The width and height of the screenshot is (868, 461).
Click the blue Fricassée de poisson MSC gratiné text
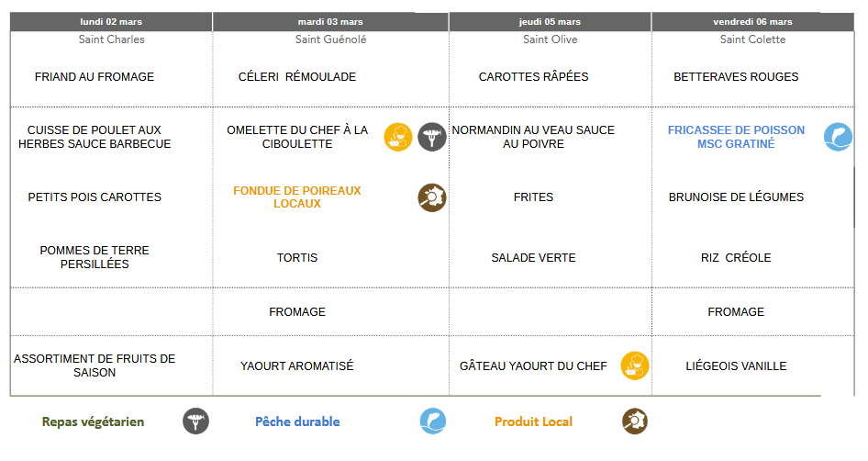point(736,137)
